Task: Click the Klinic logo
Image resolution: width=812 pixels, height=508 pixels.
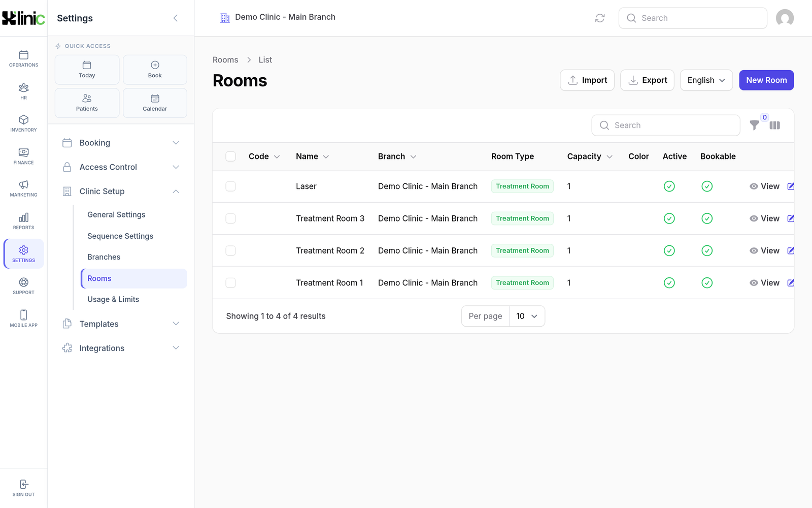Action: [x=23, y=18]
